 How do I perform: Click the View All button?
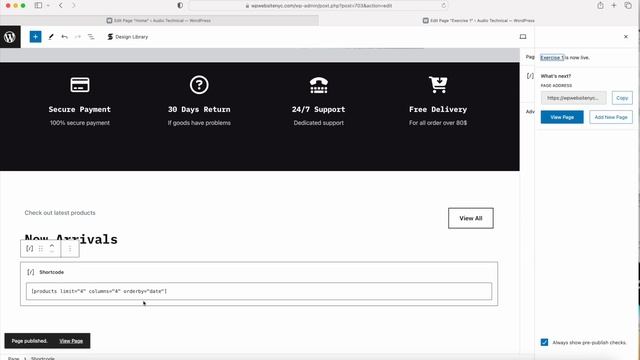tap(471, 218)
